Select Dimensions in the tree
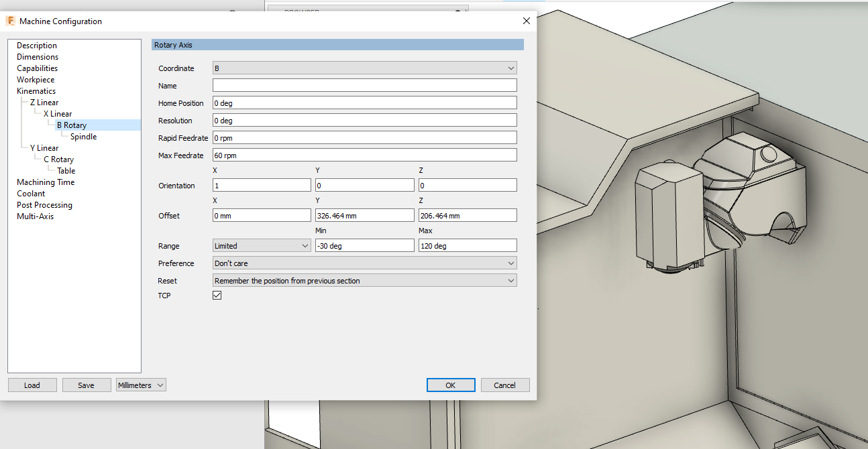868x449 pixels. pos(38,57)
